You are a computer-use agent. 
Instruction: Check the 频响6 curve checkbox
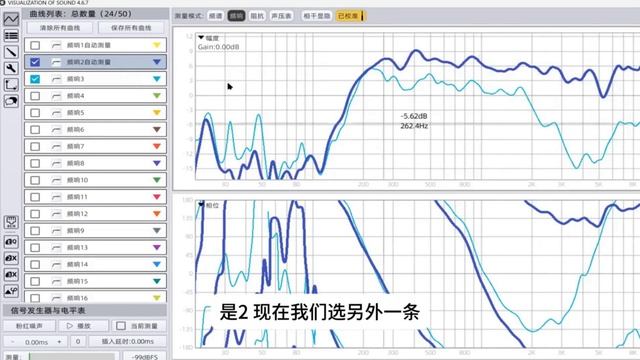(35, 129)
